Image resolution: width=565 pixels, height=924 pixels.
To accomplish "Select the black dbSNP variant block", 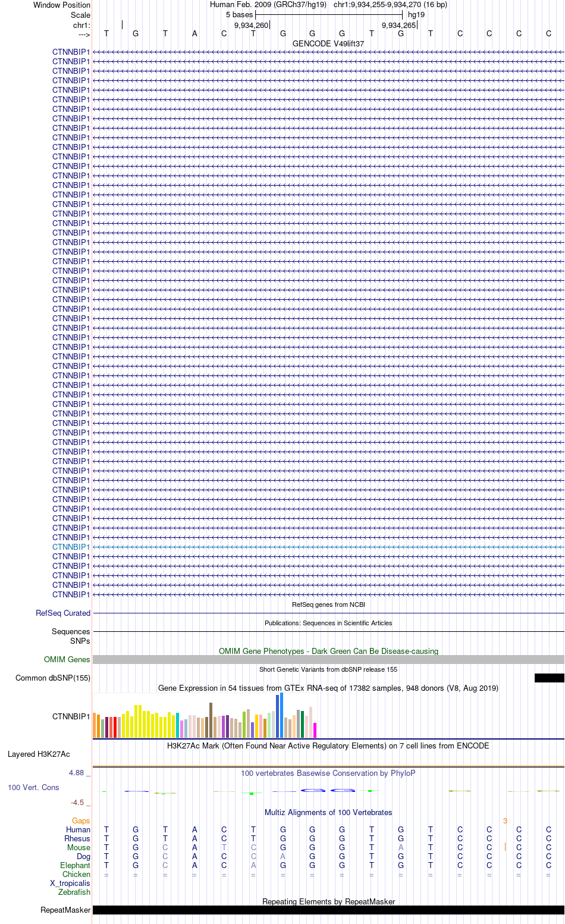I will 550,678.
